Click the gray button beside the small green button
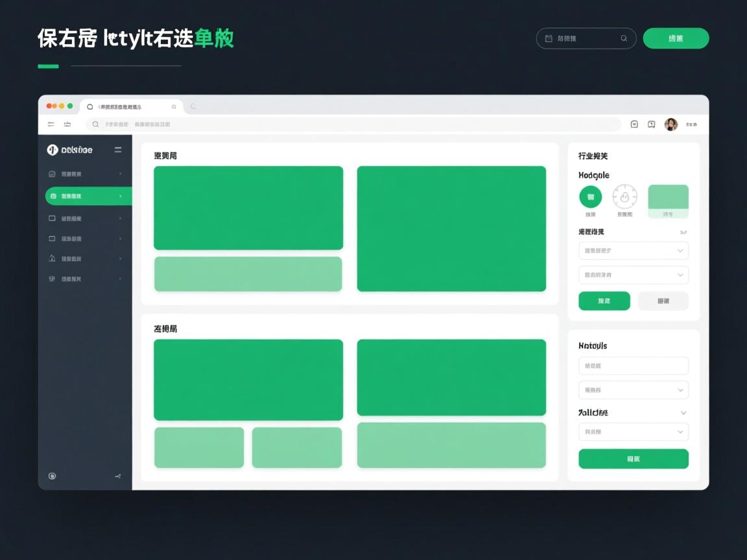747x560 pixels. point(663,301)
